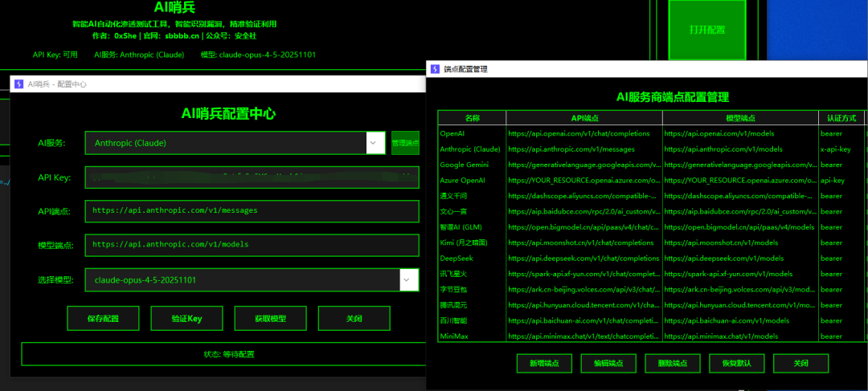Click into the API端点 input field
Viewport: 868px width, 391px height.
(252, 211)
